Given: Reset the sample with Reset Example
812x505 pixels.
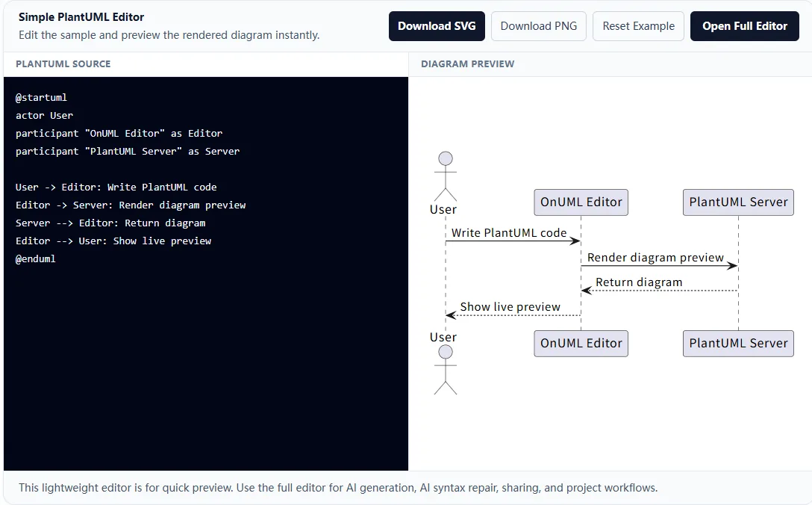Looking at the screenshot, I should [638, 26].
